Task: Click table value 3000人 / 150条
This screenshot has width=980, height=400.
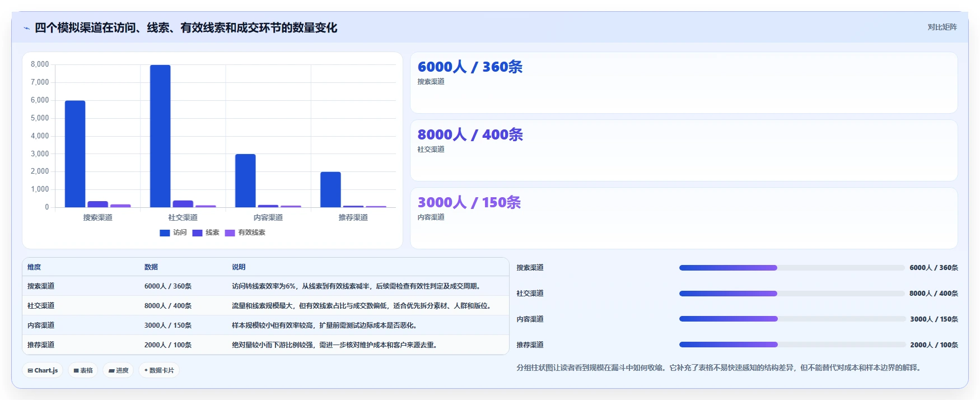Action: (168, 325)
